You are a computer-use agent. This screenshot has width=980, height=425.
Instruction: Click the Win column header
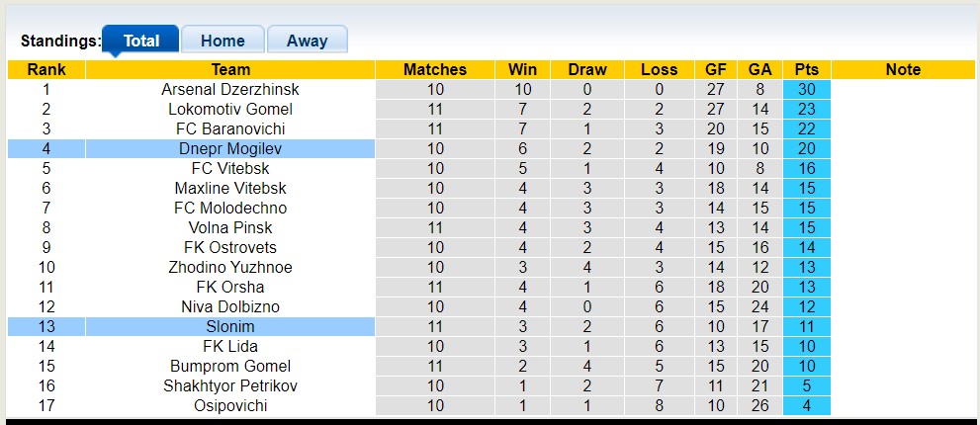coord(522,69)
